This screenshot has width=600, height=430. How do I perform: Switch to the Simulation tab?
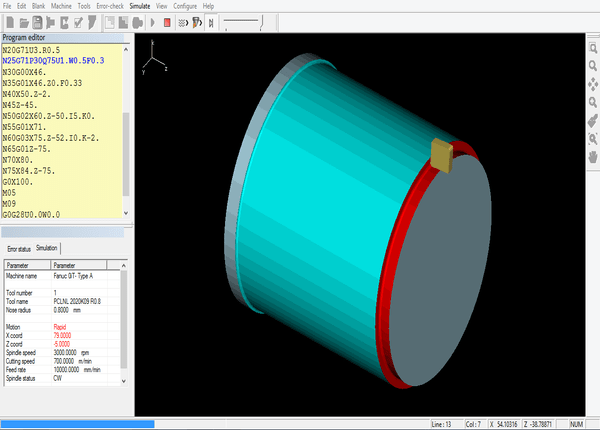[47, 248]
